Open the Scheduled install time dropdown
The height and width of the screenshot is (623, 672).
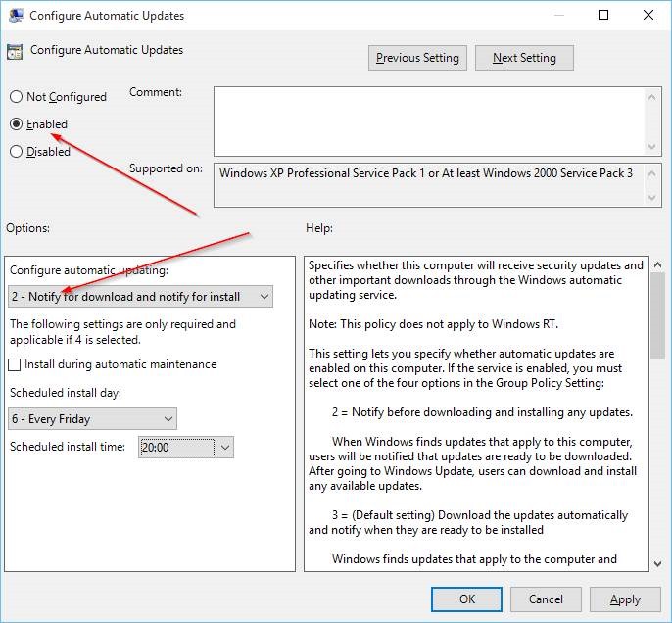pos(186,448)
